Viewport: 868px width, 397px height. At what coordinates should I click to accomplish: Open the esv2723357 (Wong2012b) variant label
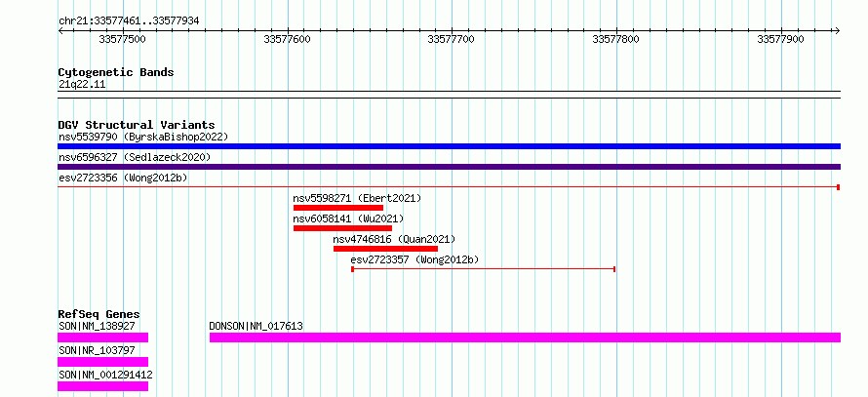coord(414,259)
